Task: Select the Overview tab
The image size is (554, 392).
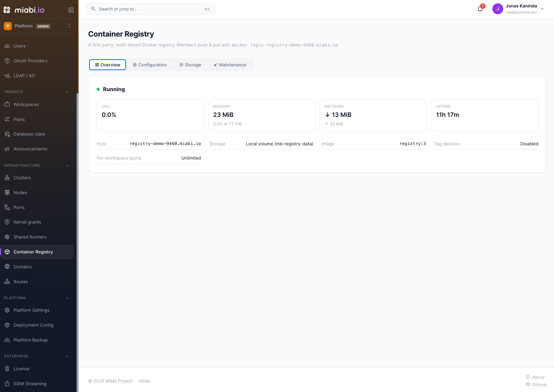Action: pyautogui.click(x=107, y=65)
